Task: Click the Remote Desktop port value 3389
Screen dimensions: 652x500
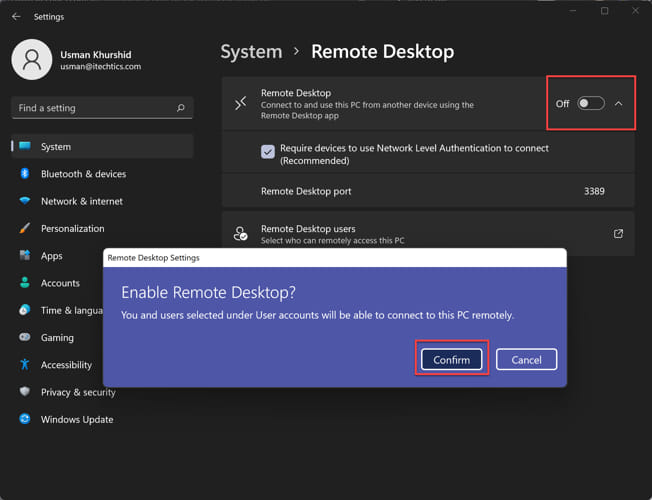Action: [x=594, y=191]
